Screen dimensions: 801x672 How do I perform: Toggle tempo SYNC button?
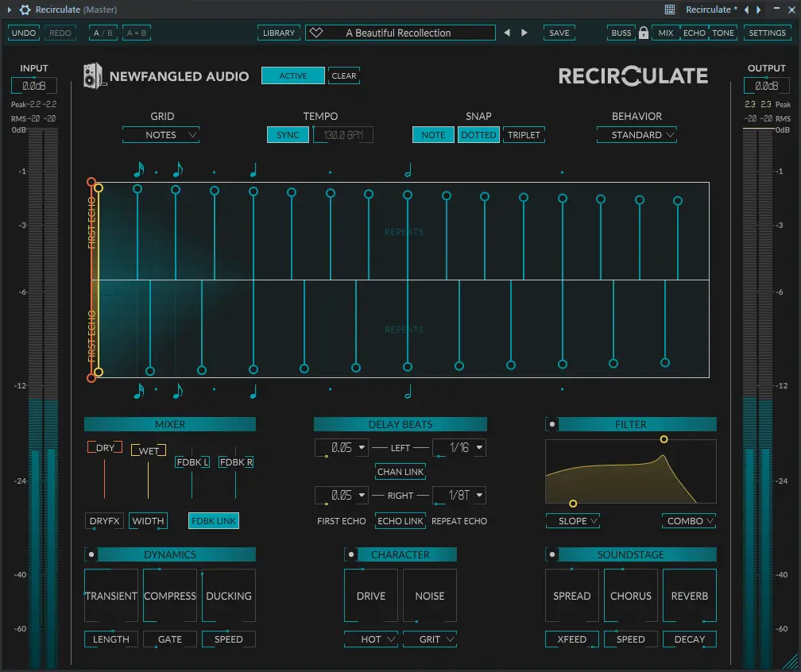click(x=288, y=135)
